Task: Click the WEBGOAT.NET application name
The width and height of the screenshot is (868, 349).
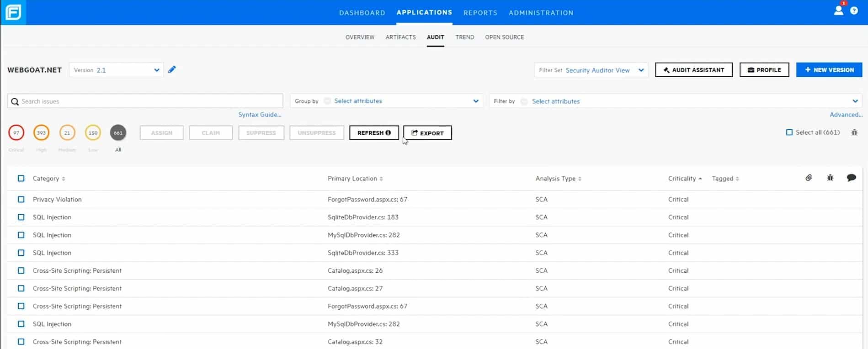Action: click(x=34, y=70)
